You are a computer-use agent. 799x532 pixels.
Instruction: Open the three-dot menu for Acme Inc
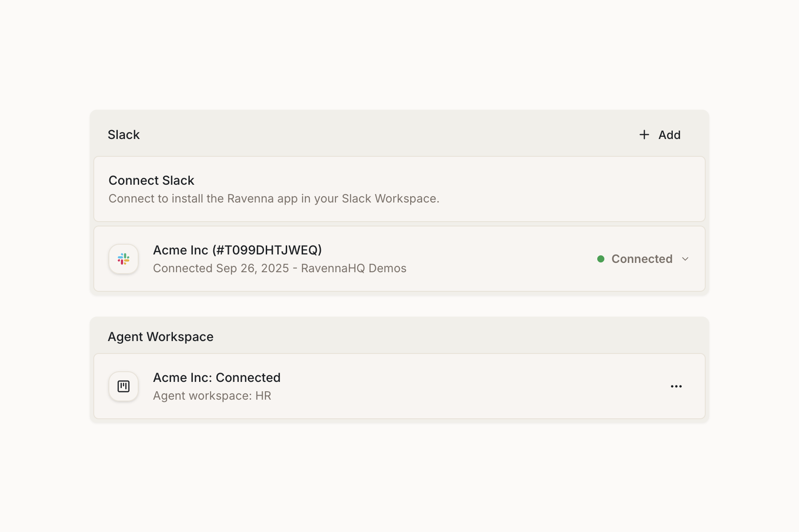click(x=676, y=386)
